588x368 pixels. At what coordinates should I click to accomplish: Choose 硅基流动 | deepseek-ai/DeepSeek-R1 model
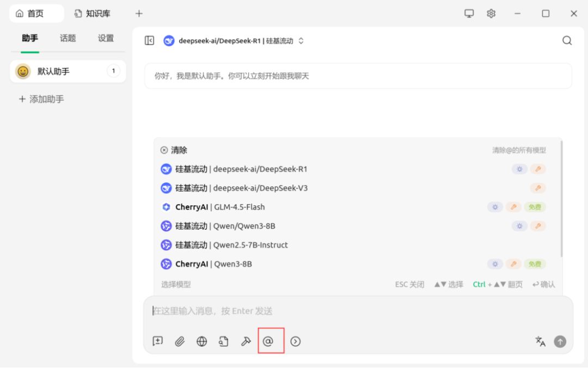[353, 169]
